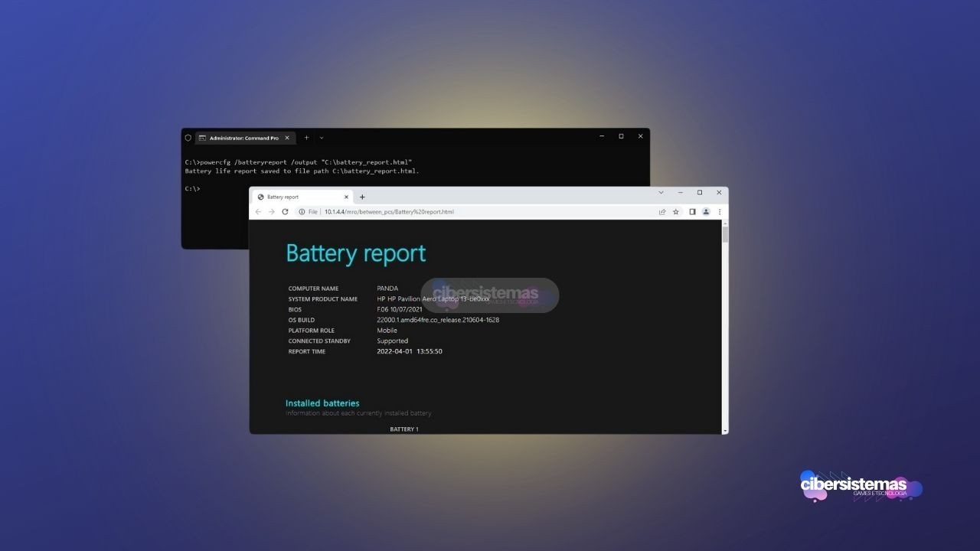Close the browser window
Image resolution: width=980 pixels, height=551 pixels.
[x=719, y=193]
